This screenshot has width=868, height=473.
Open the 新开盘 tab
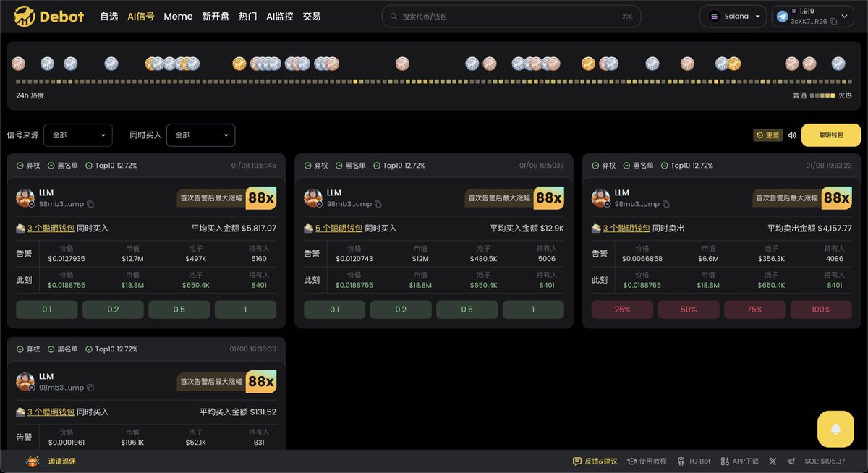coord(216,16)
